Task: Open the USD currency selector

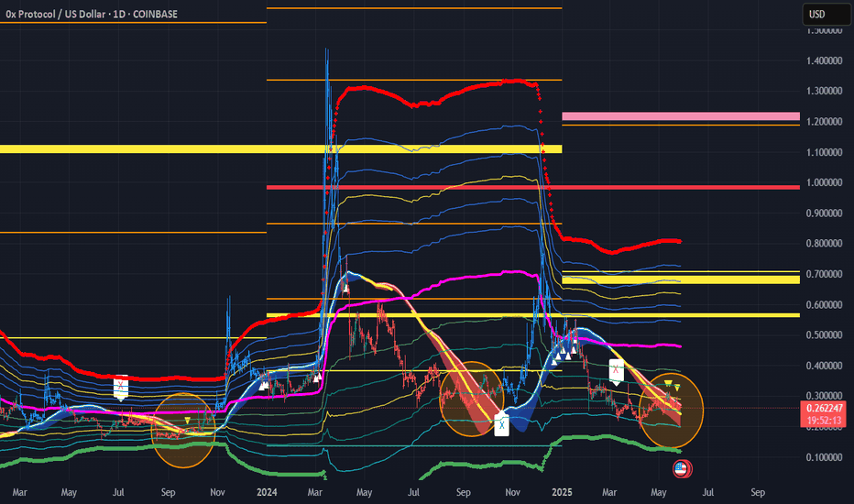Action: [826, 14]
